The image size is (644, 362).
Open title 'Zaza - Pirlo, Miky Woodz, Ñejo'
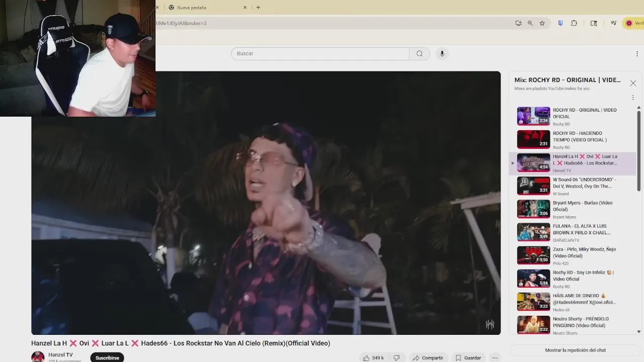click(584, 252)
